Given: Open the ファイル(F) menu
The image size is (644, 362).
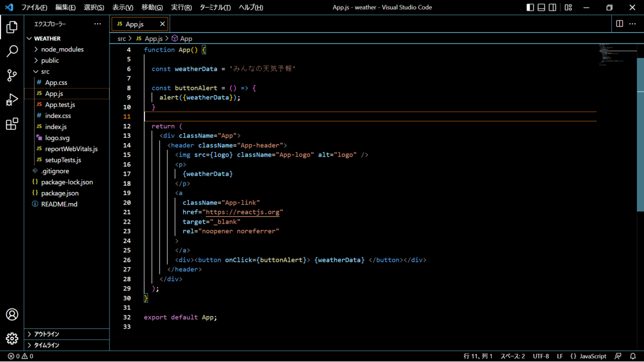Looking at the screenshot, I should coord(34,8).
